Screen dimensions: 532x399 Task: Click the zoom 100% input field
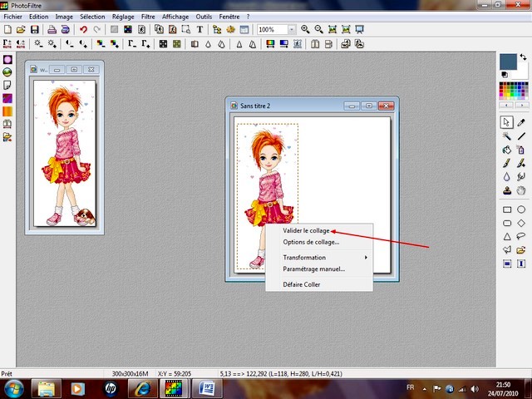coord(273,30)
